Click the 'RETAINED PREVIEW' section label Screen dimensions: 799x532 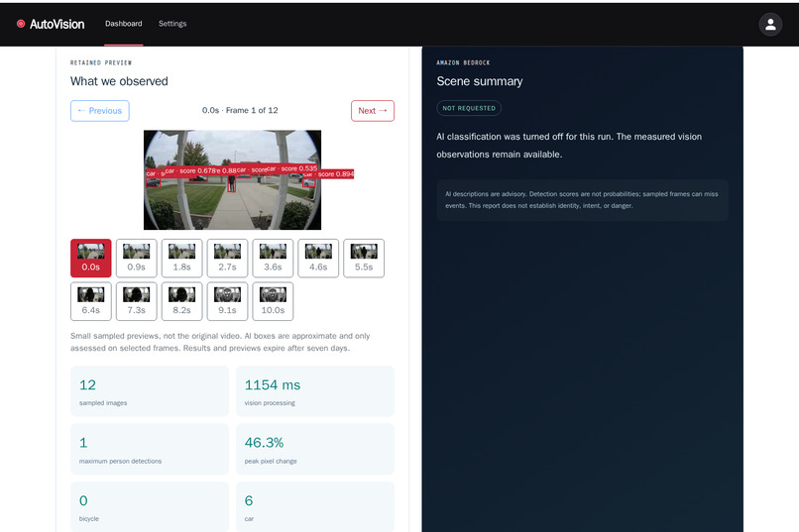coord(101,62)
